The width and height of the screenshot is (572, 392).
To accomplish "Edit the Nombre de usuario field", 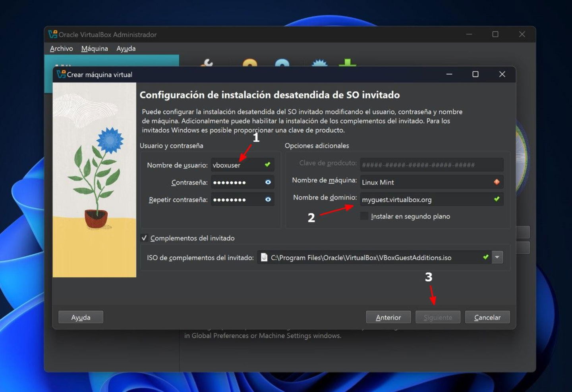I will point(242,165).
